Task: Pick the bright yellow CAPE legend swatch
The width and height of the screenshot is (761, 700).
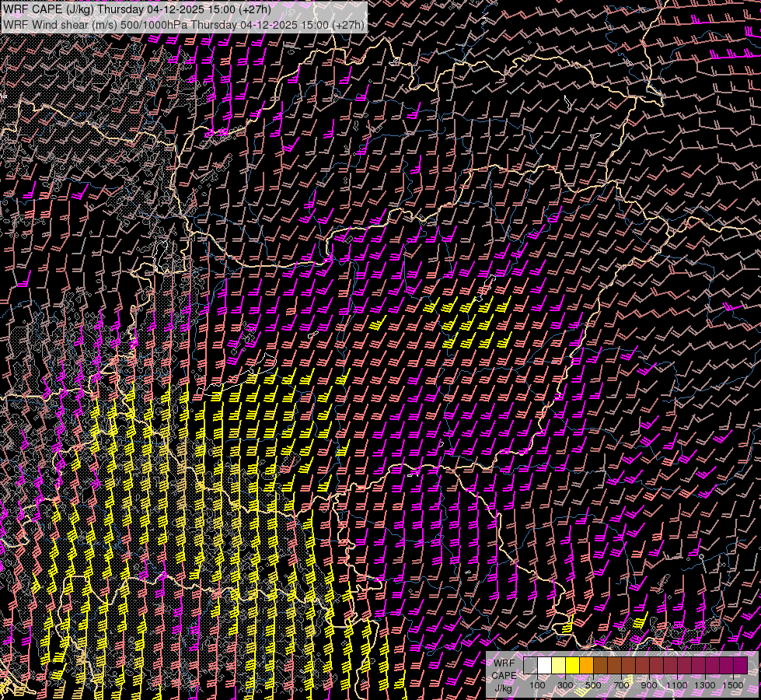Action: [x=572, y=666]
